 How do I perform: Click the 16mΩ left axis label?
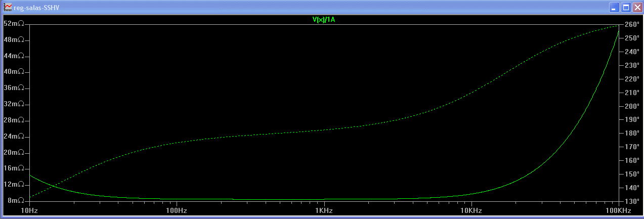point(13,168)
